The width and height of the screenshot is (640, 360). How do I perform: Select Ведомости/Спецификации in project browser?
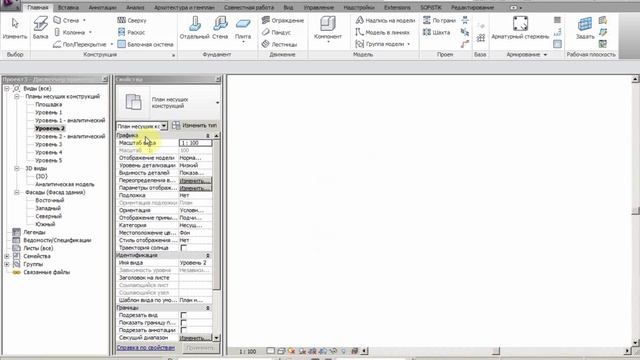[57, 240]
